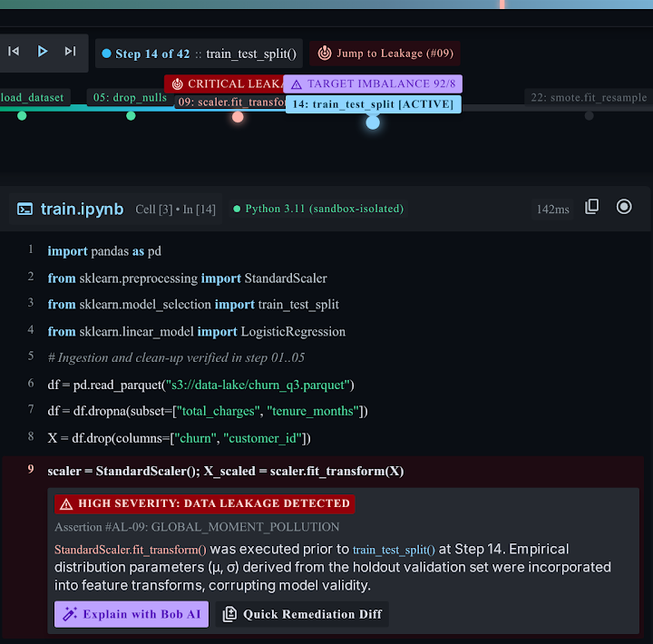Click the progress bar pink marker at top
The height and width of the screenshot is (644, 653).
point(502,5)
